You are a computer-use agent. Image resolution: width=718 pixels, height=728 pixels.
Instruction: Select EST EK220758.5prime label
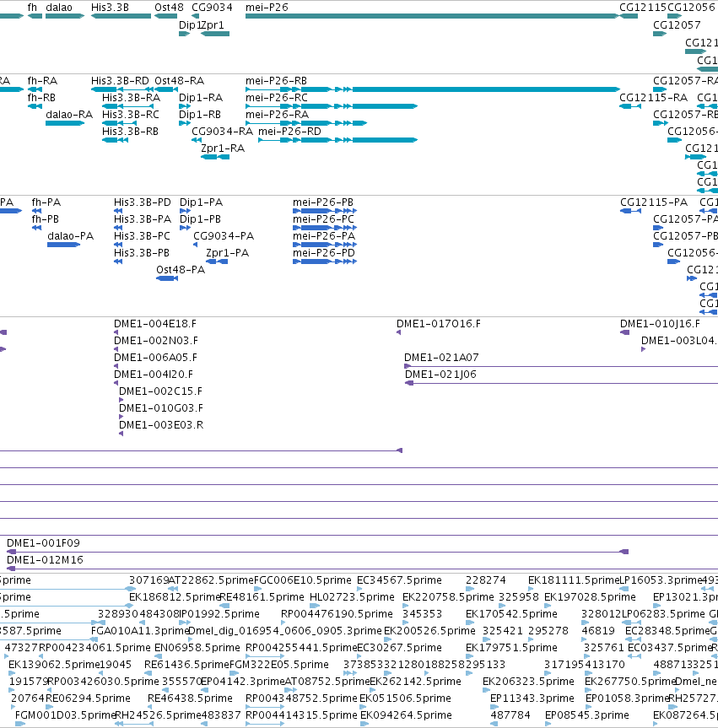448,596
